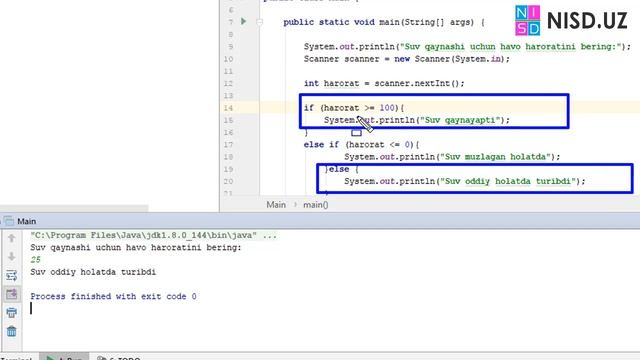Click the "}else {" line in the editor

coord(342,169)
